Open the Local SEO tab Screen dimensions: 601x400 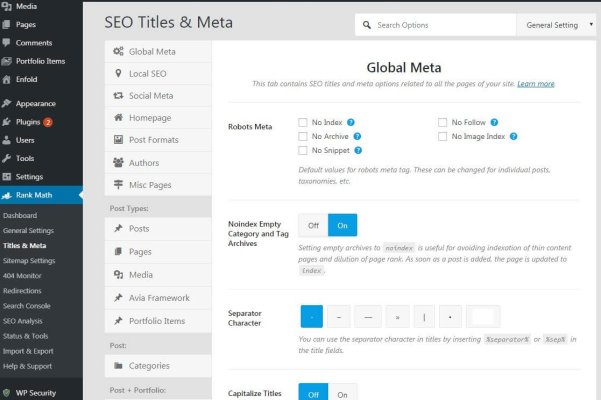coord(158,74)
